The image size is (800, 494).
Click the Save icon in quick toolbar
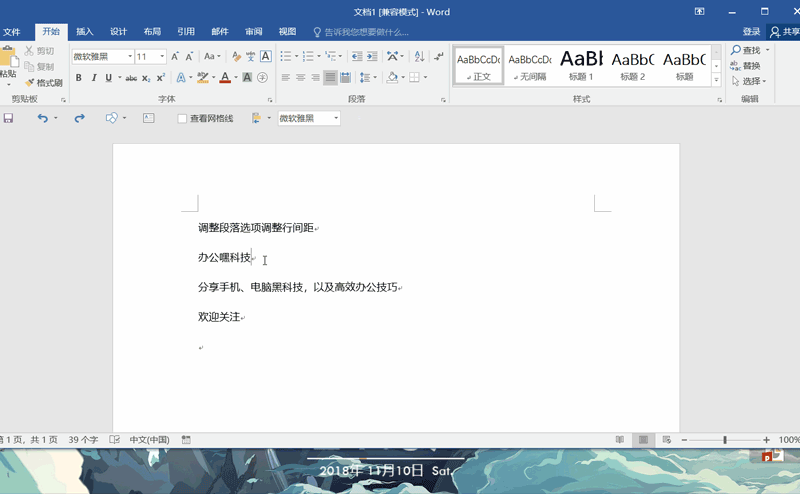point(9,118)
